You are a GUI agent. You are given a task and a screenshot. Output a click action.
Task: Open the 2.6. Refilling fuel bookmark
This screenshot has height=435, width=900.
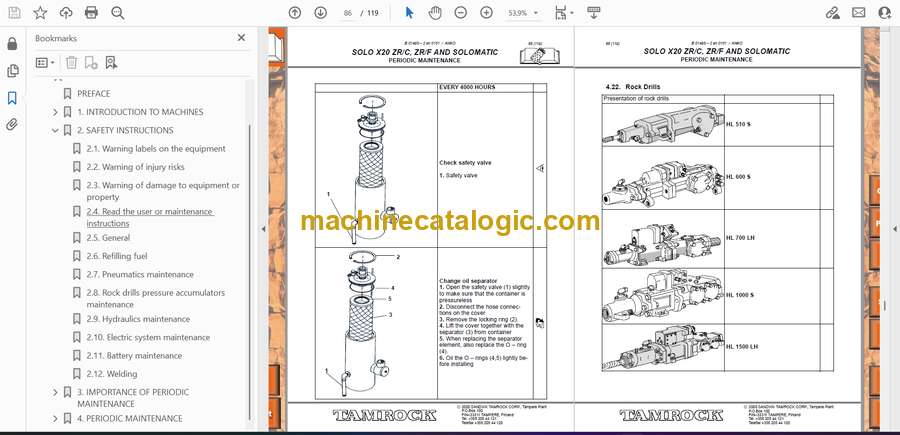pos(117,256)
